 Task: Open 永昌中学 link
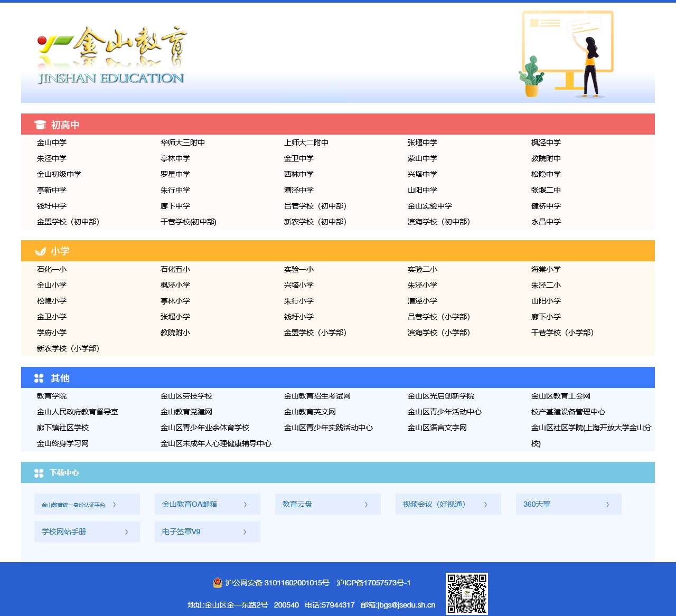[546, 222]
